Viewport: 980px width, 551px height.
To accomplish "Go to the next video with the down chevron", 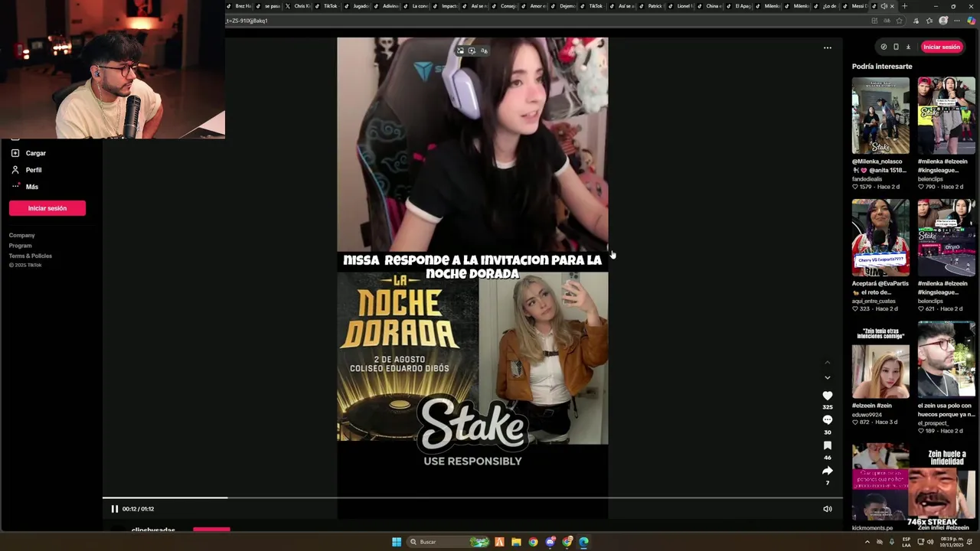I will [x=827, y=377].
